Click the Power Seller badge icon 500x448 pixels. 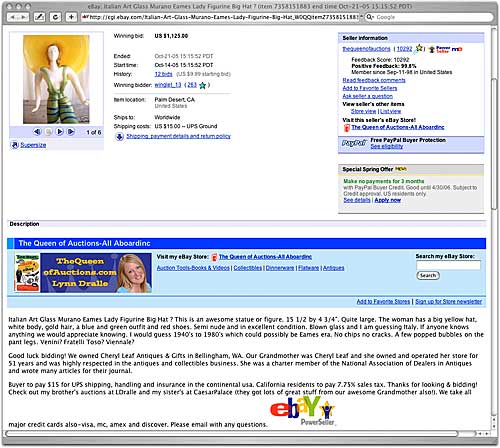click(439, 49)
